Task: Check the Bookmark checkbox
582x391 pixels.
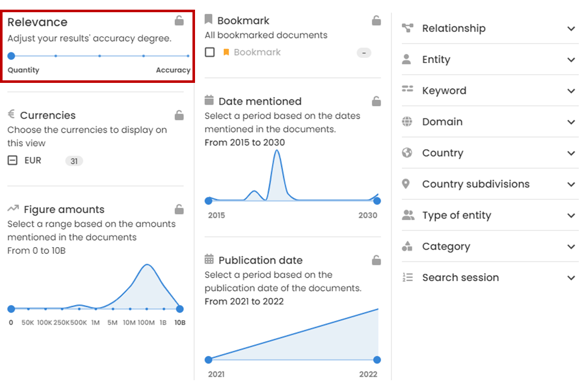Action: point(210,52)
